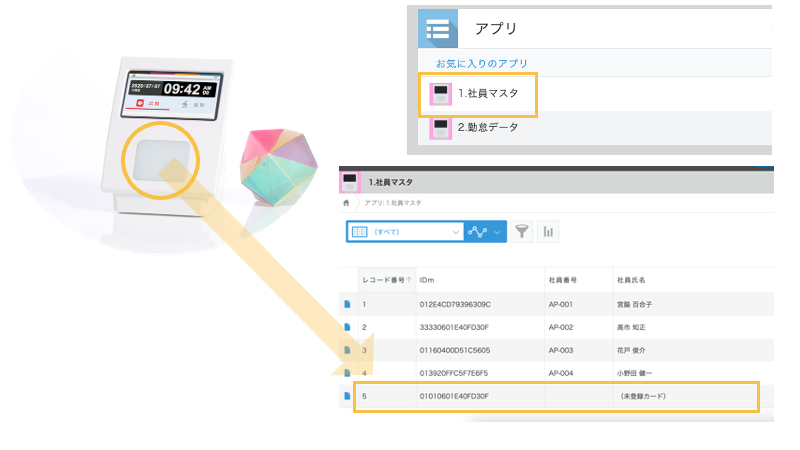Open the 2.勤怠データ app link

click(x=488, y=128)
